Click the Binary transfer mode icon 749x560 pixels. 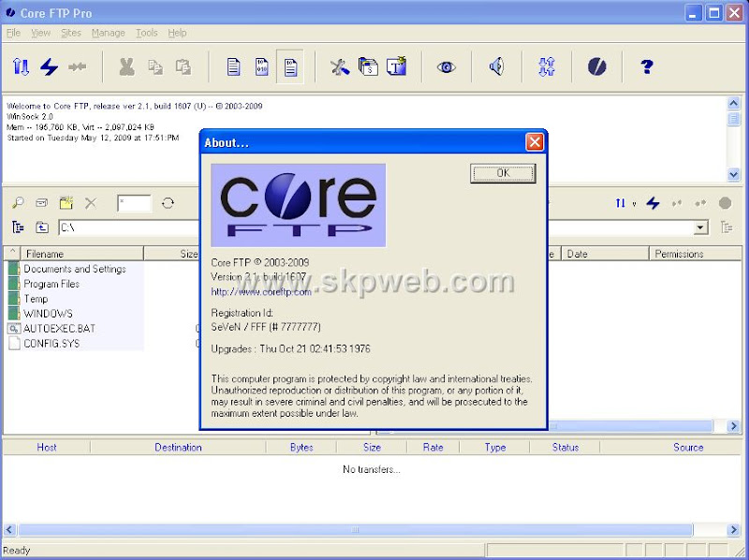click(259, 66)
